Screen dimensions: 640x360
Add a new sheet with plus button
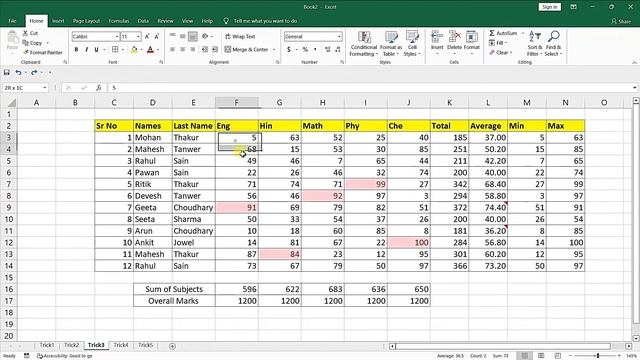click(x=172, y=346)
